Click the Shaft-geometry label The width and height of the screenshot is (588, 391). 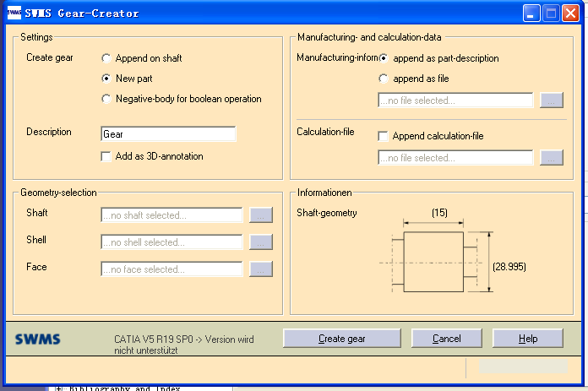pyautogui.click(x=327, y=213)
